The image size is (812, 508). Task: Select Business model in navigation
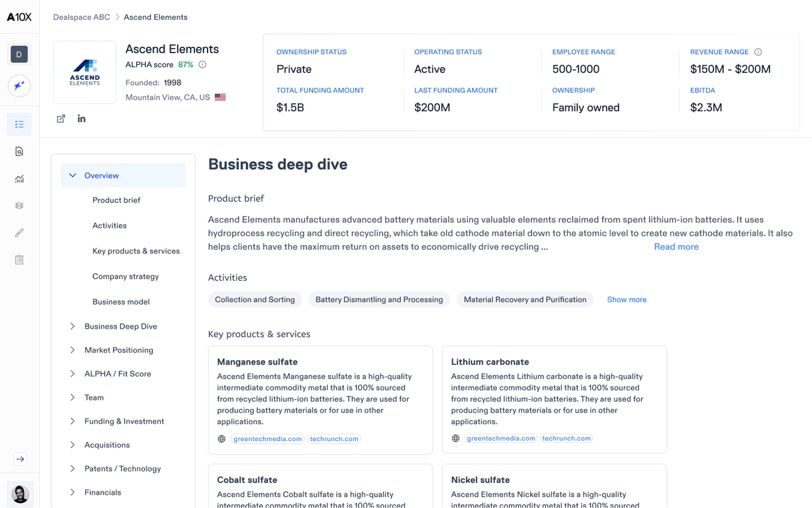click(121, 302)
